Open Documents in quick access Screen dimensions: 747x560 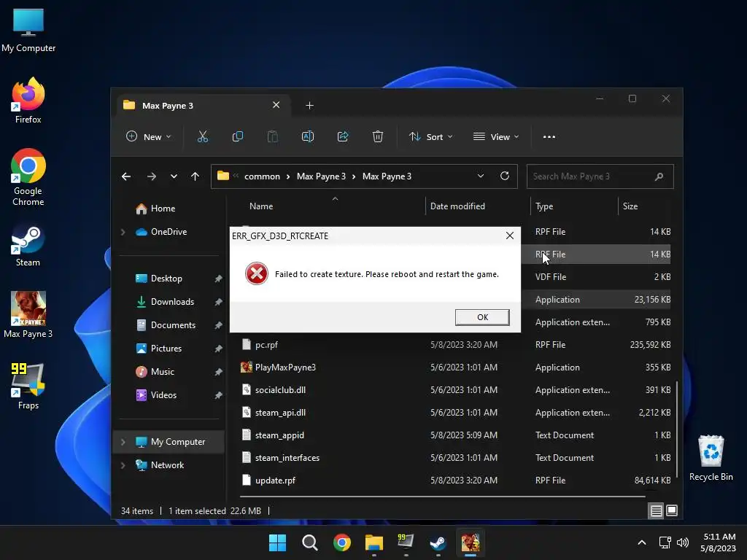pyautogui.click(x=173, y=325)
